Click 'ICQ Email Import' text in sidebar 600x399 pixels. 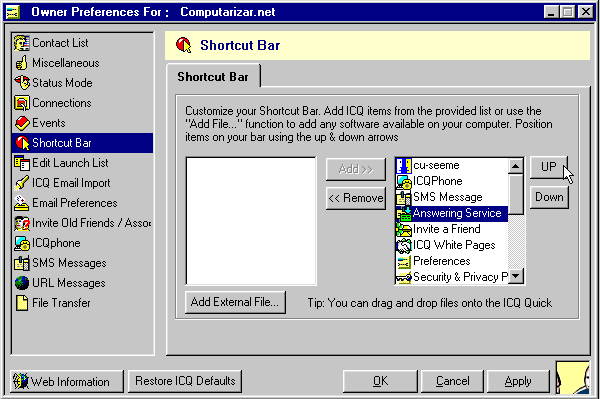pyautogui.click(x=71, y=183)
